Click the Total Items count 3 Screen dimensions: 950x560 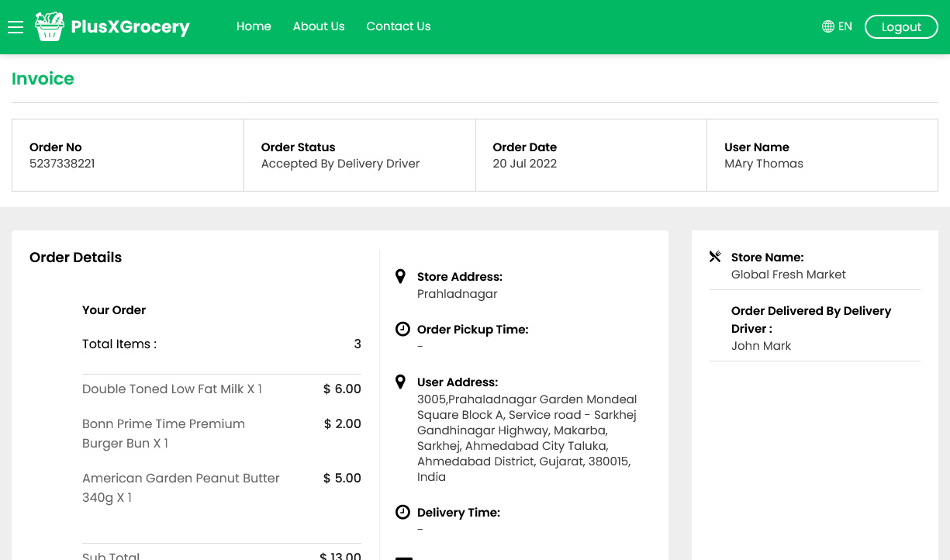pos(358,344)
